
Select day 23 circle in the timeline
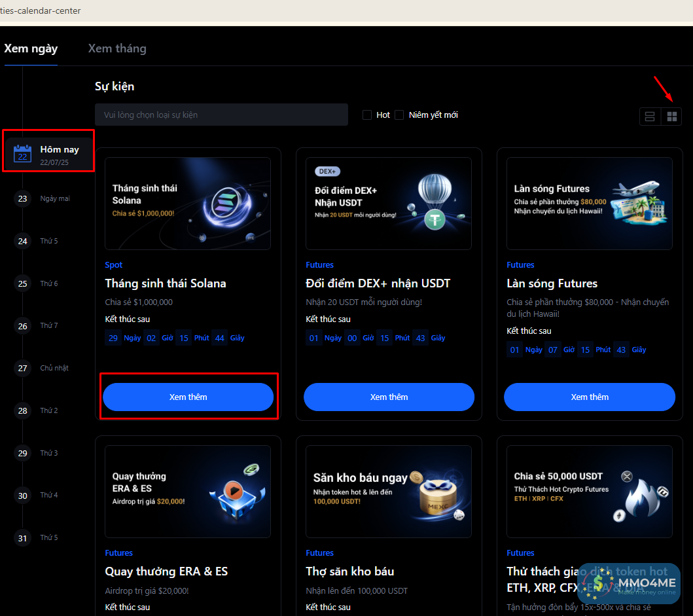click(x=22, y=198)
